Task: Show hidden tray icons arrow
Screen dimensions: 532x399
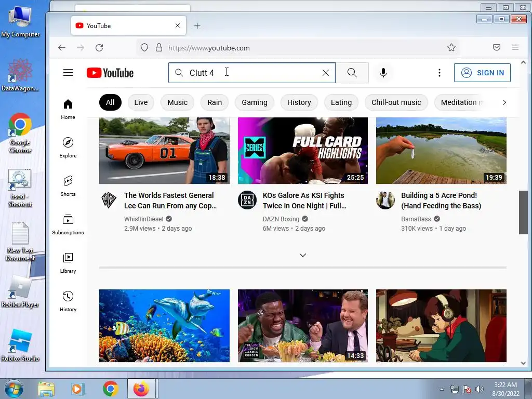Action: coord(442,389)
